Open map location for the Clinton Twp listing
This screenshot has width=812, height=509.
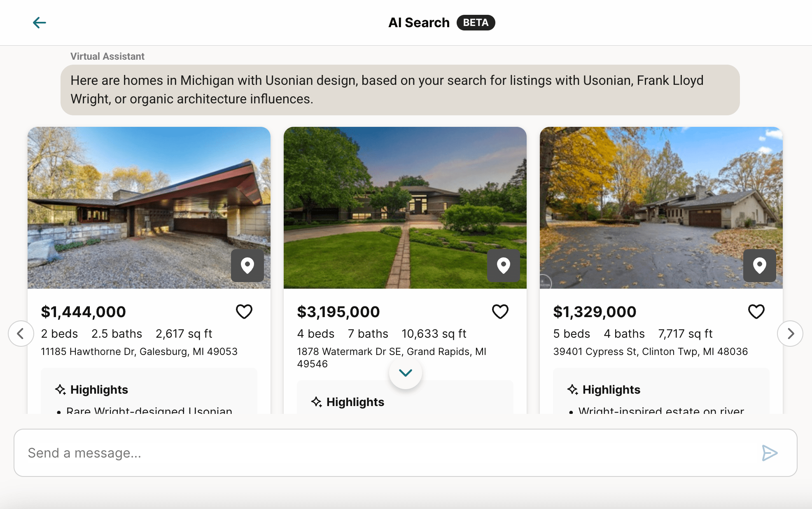point(759,266)
